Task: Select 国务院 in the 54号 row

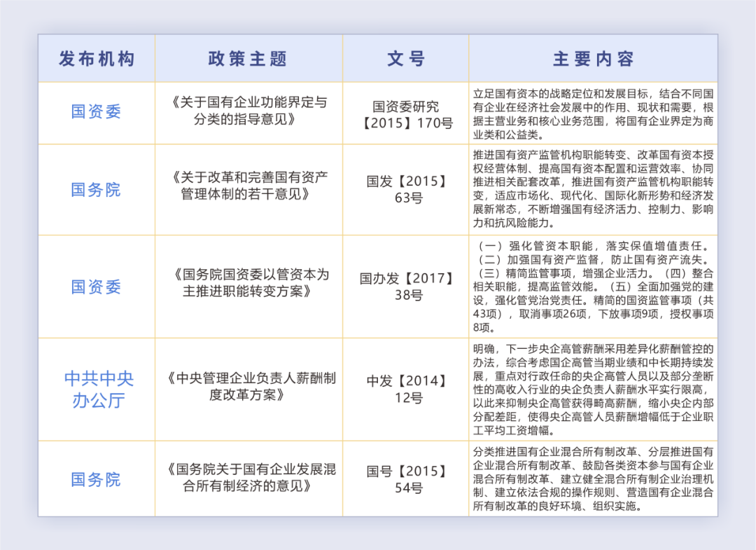Action: pyautogui.click(x=96, y=479)
